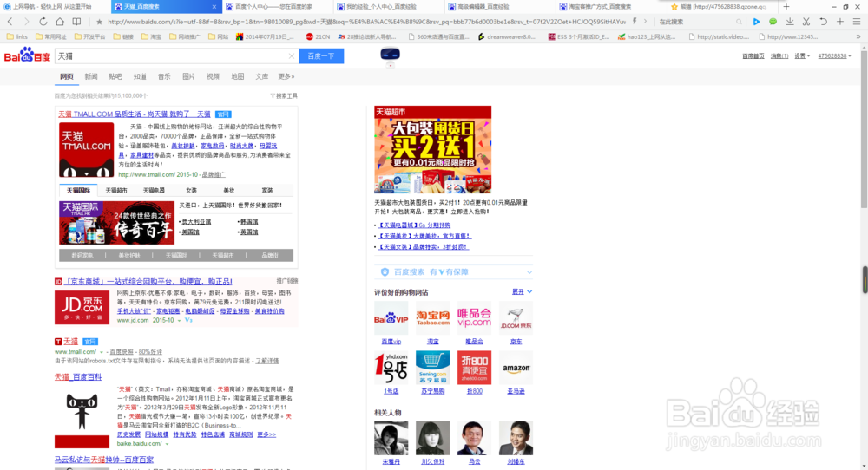
Task: Clear the Baidu search box with X
Action: [x=291, y=55]
